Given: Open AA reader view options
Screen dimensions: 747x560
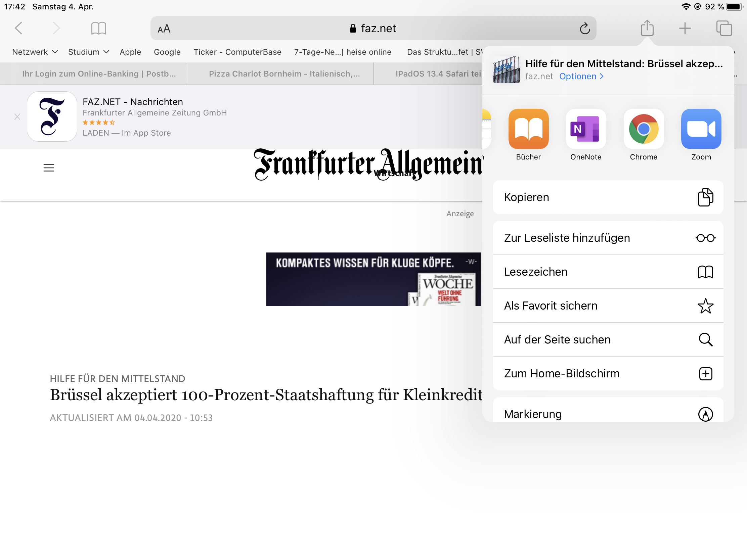Looking at the screenshot, I should click(x=164, y=29).
